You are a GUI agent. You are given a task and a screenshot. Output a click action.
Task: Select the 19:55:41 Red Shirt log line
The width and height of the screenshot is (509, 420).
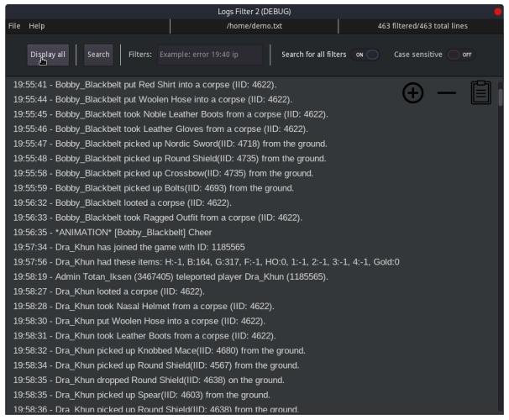point(144,85)
